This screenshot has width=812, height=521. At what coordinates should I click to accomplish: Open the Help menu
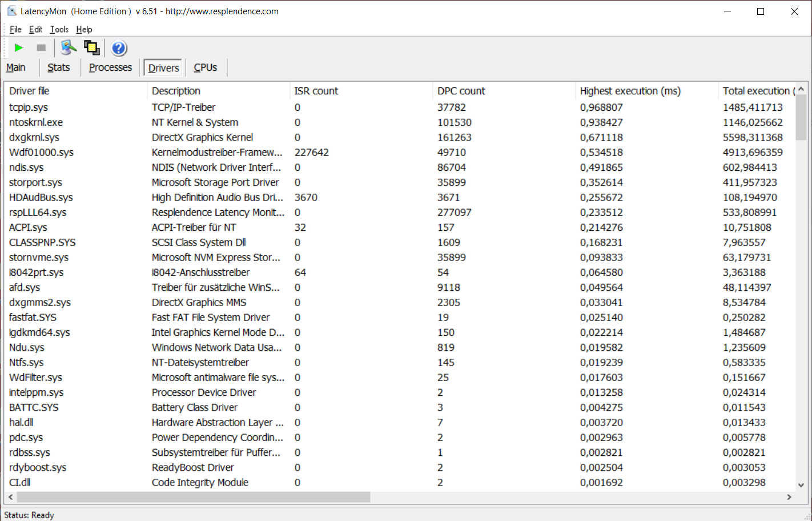click(x=84, y=30)
